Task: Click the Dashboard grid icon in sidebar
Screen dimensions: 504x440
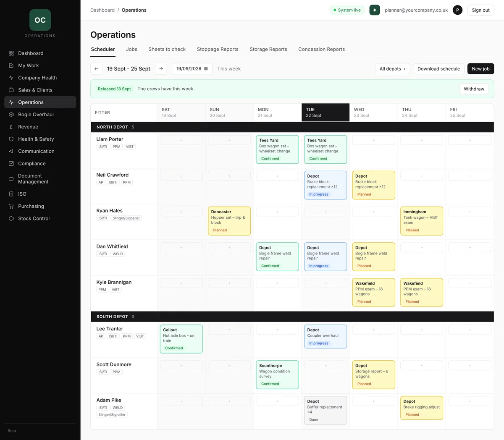Action: click(x=11, y=53)
